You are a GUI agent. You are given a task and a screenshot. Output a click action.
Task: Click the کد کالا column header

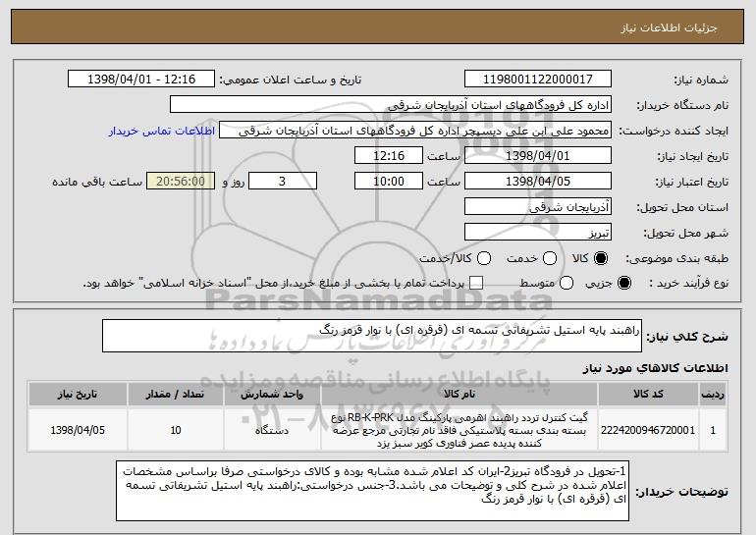pyautogui.click(x=648, y=395)
